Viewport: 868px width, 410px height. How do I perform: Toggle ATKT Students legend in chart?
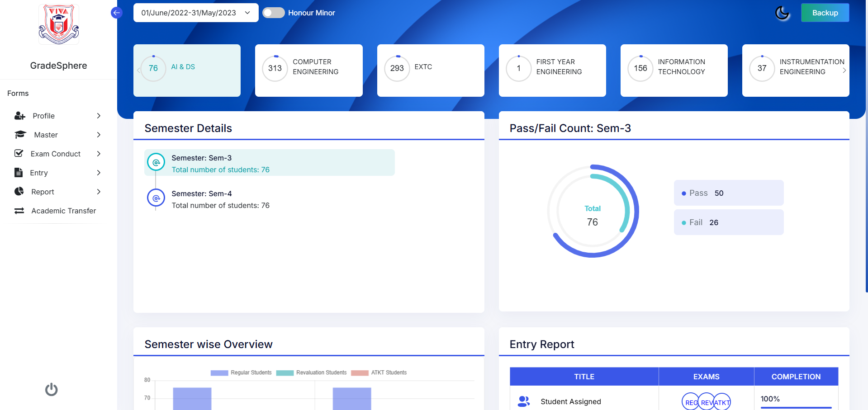[x=379, y=372]
